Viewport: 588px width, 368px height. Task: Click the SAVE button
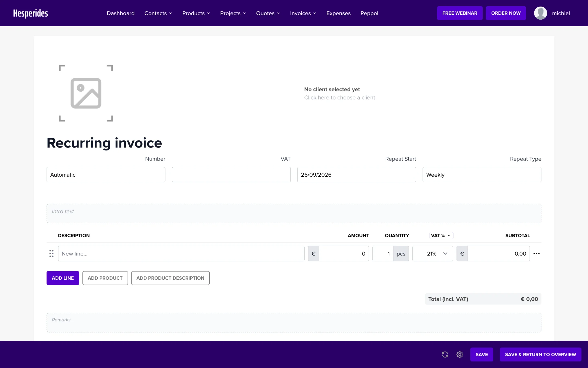(482, 354)
